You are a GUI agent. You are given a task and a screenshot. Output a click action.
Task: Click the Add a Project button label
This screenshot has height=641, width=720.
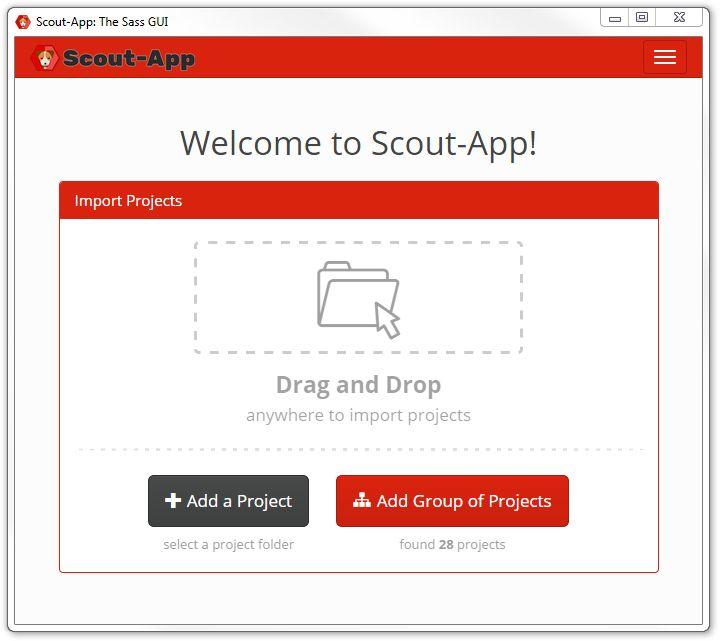[239, 501]
